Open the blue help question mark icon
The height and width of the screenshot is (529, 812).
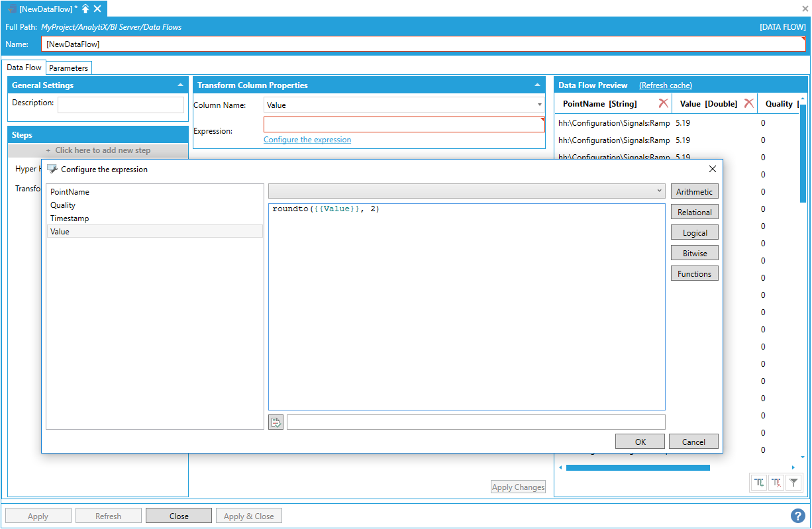[x=797, y=516]
